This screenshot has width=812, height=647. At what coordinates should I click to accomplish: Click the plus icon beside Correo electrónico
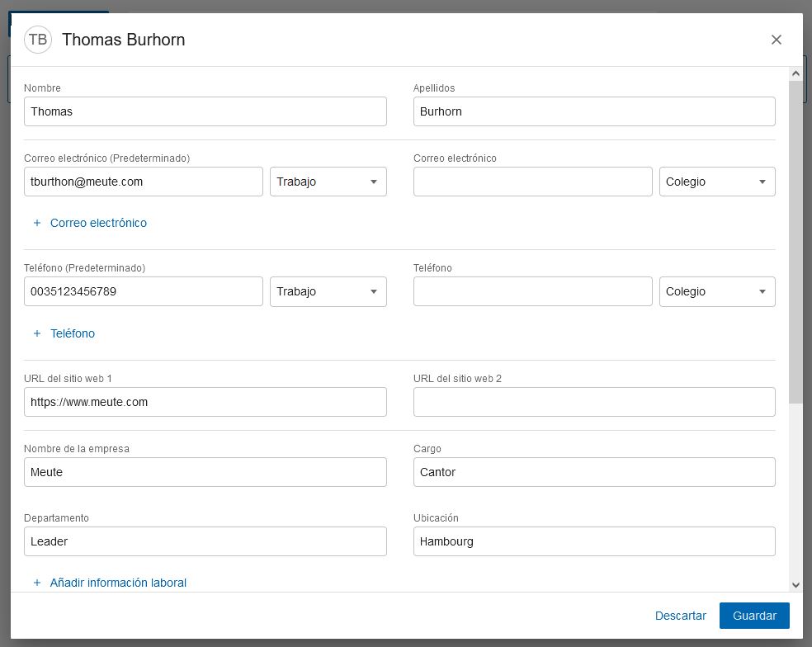click(37, 223)
